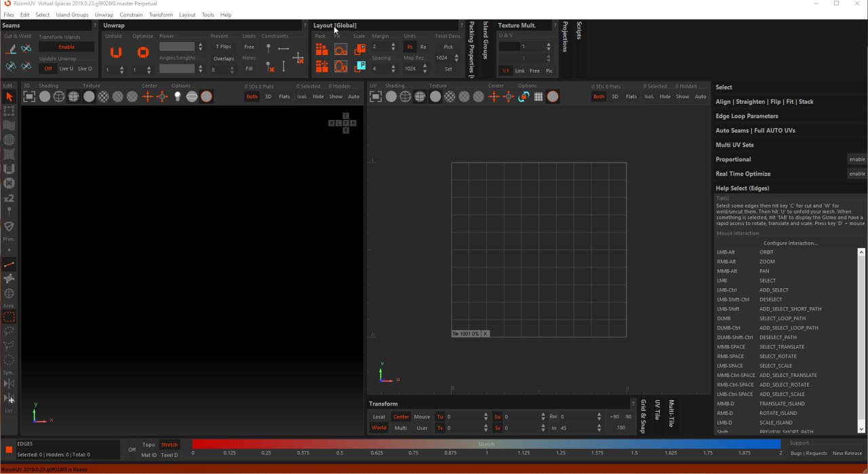
Task: Click Configure interaction... button
Action: click(x=790, y=243)
